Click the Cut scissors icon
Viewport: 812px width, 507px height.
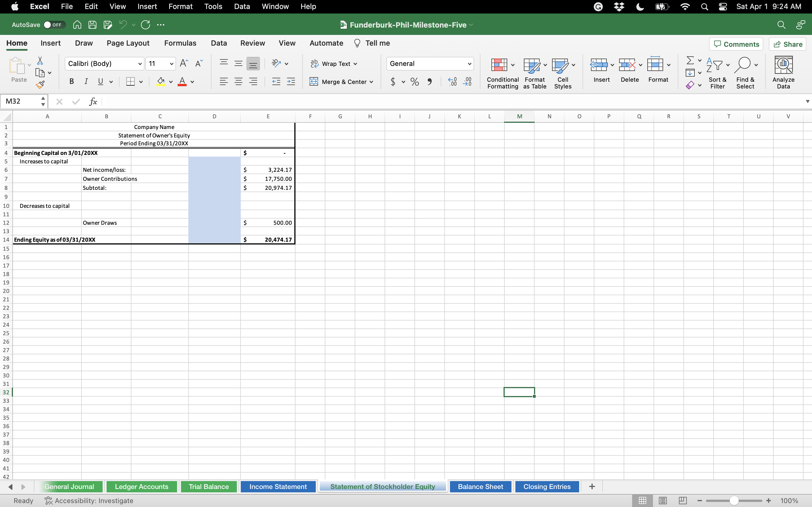40,61
